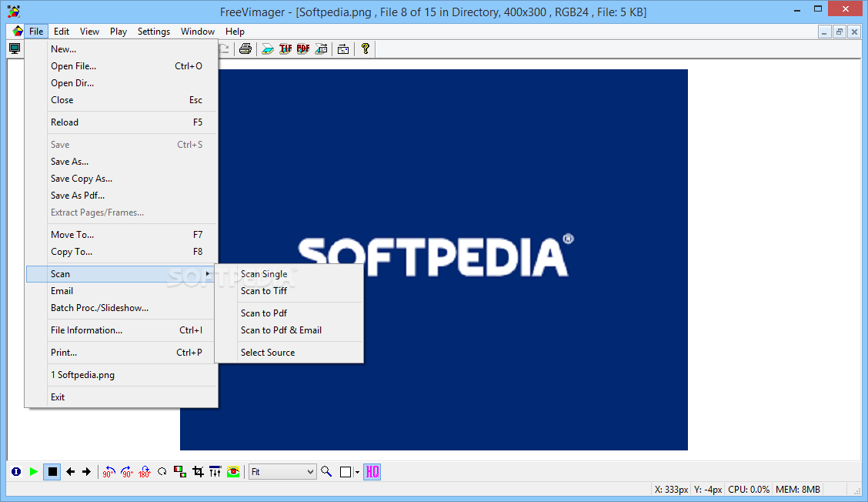Select the Crop tool
Image resolution: width=868 pixels, height=502 pixels.
pos(198,471)
